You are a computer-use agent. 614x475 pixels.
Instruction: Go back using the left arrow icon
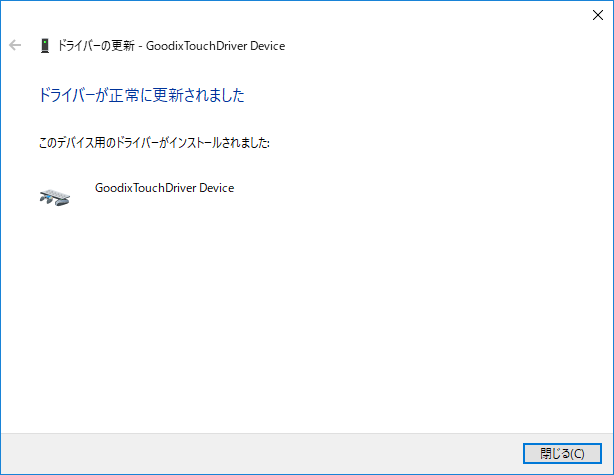click(15, 45)
